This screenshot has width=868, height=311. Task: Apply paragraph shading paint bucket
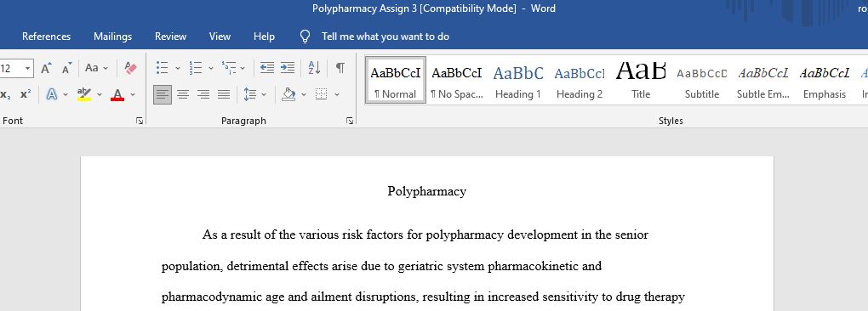click(289, 94)
